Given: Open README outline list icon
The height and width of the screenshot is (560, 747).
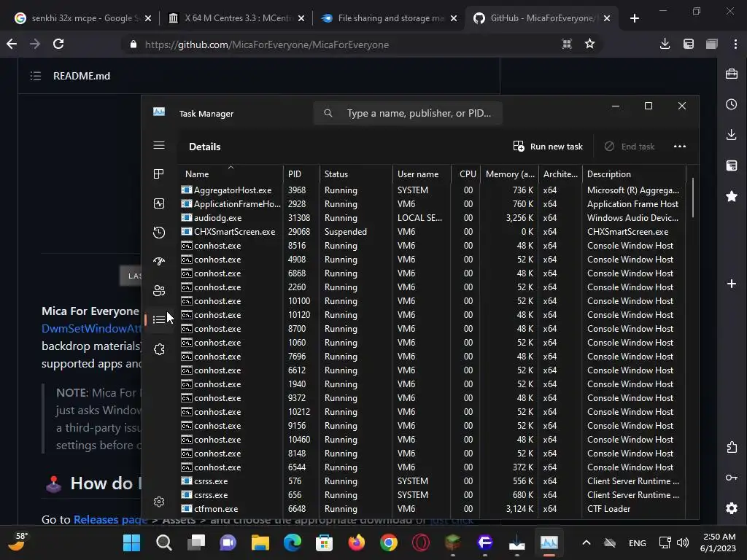Looking at the screenshot, I should (x=36, y=76).
